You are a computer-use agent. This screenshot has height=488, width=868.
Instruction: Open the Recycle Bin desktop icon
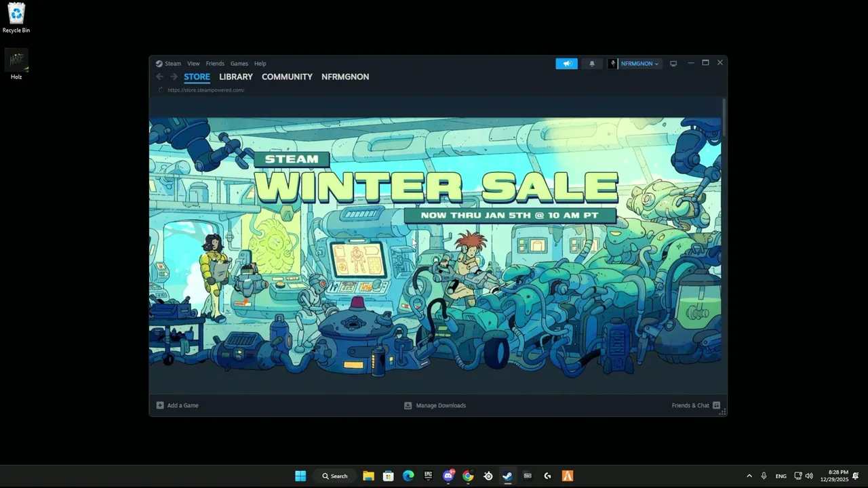(x=16, y=18)
